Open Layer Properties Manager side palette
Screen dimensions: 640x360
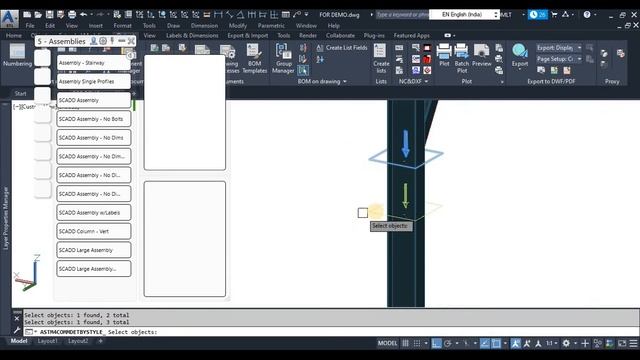tap(6, 218)
